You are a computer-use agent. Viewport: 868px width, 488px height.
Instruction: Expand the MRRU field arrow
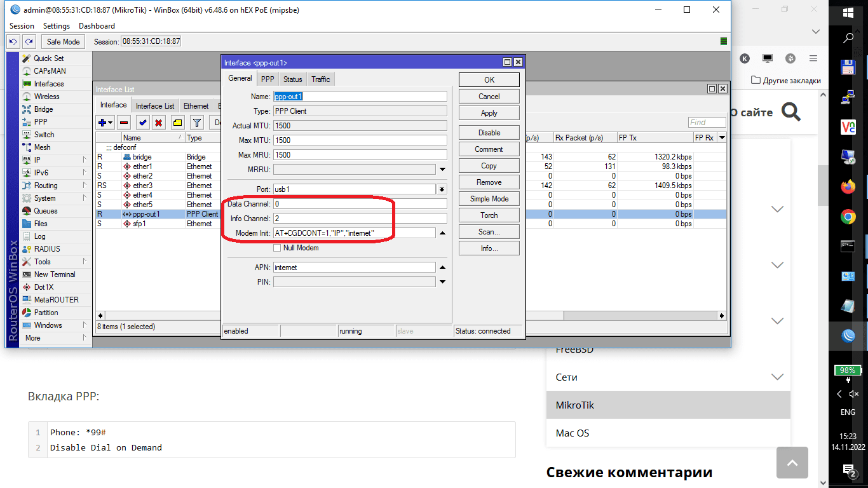(x=442, y=170)
